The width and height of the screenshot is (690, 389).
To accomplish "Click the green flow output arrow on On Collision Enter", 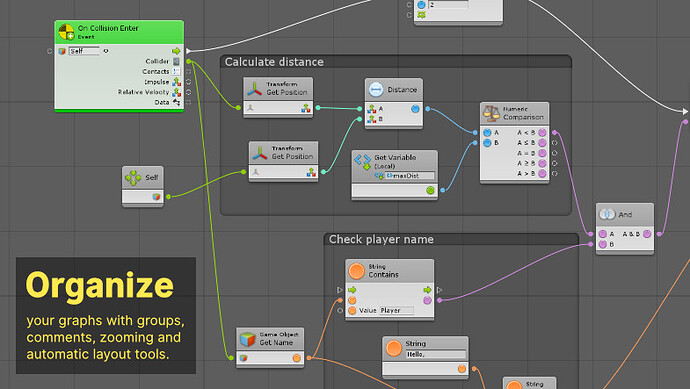I will pyautogui.click(x=176, y=51).
